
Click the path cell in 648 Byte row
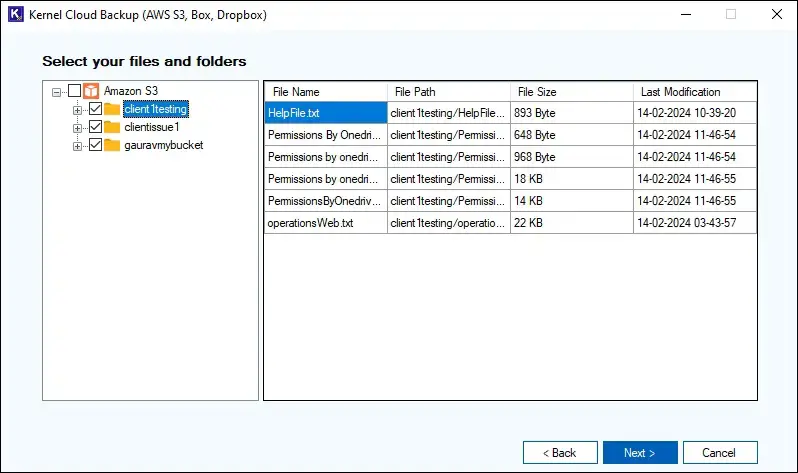(449, 135)
